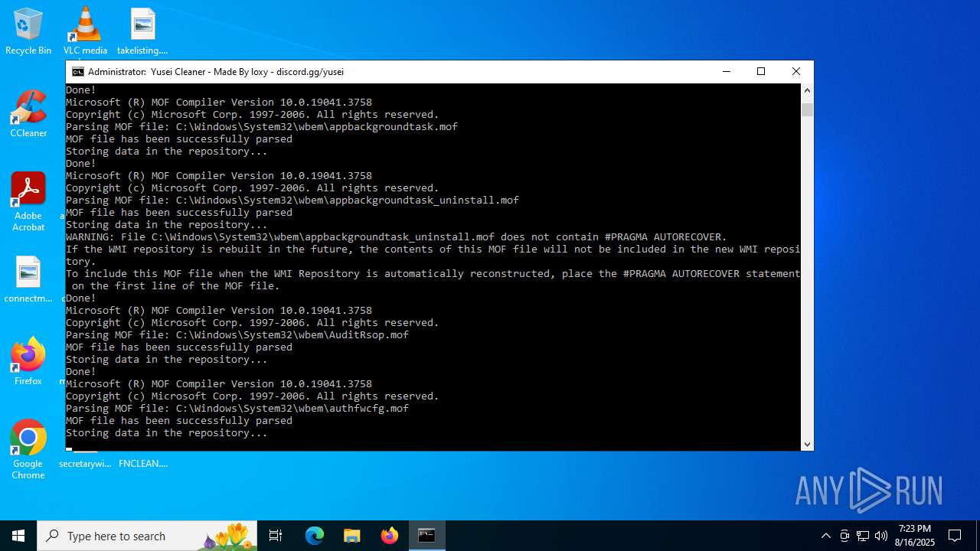Open the clock showing 7:23 PM
This screenshot has height=551, width=980.
pos(916,536)
